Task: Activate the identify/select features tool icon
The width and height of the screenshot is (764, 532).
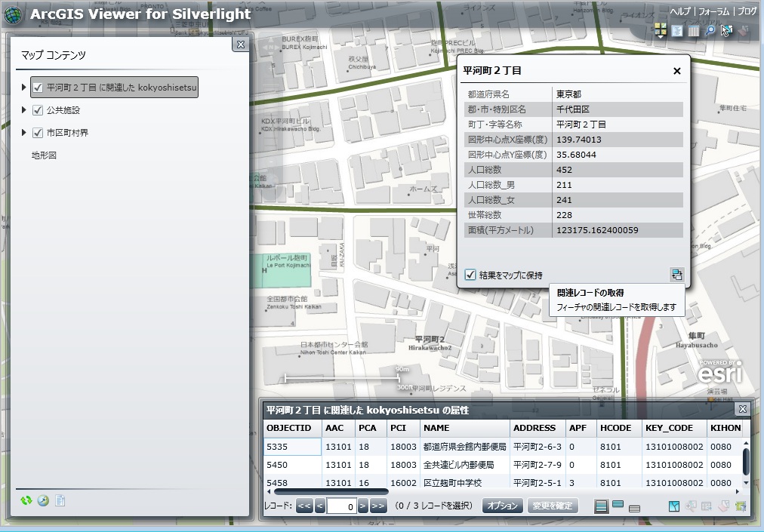Action: (x=726, y=31)
